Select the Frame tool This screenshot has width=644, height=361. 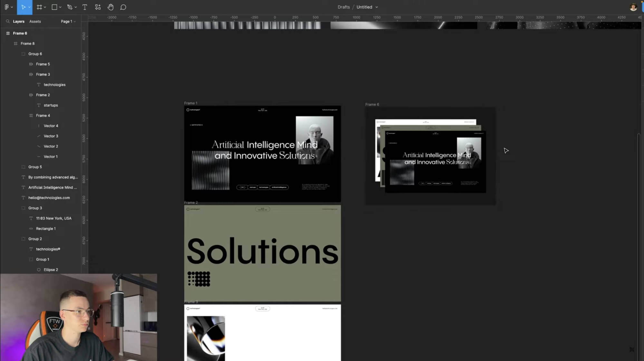coord(39,7)
